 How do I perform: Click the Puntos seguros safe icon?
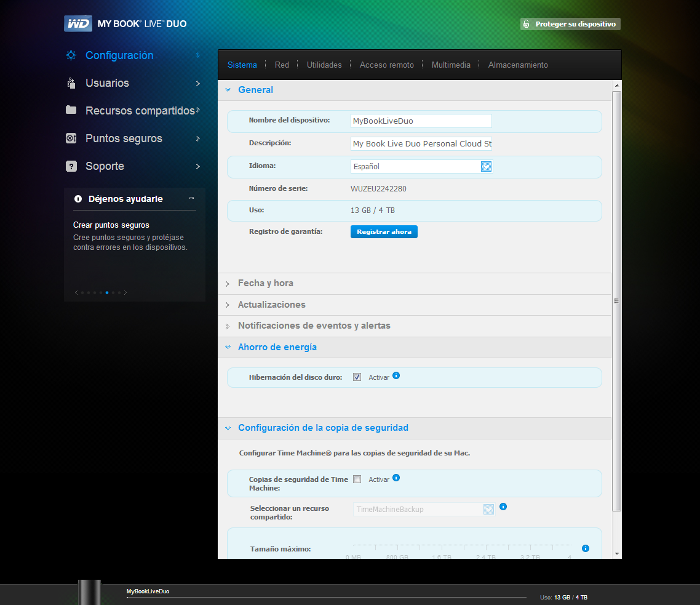point(71,138)
